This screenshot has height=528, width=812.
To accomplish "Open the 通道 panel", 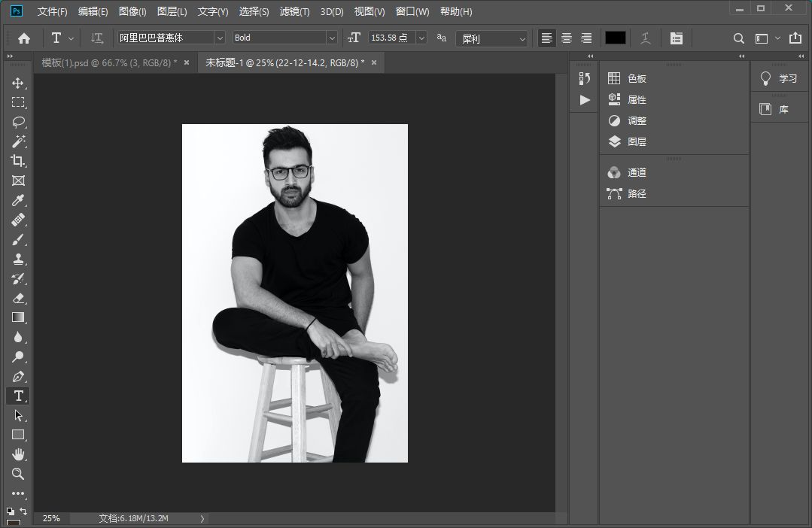I will click(x=637, y=172).
